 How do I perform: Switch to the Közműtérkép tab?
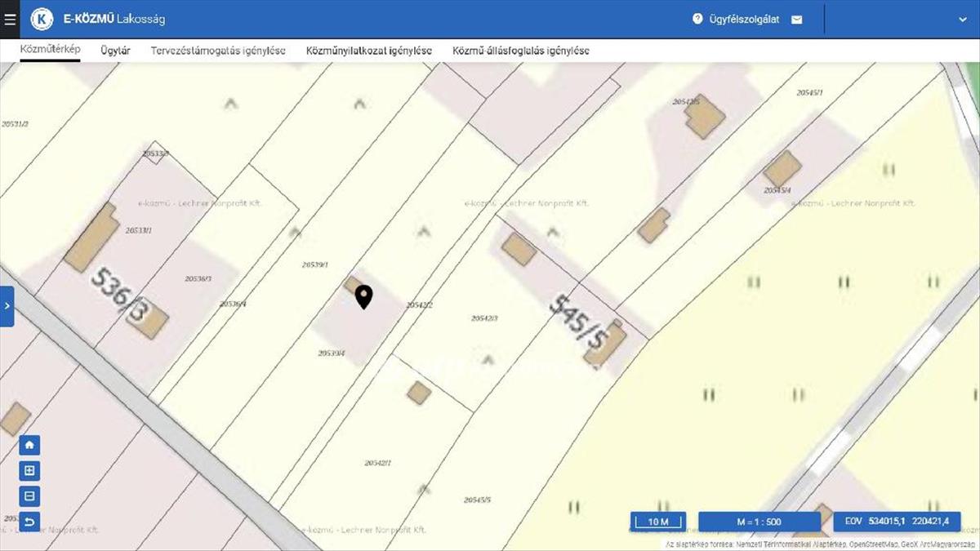pyautogui.click(x=50, y=50)
